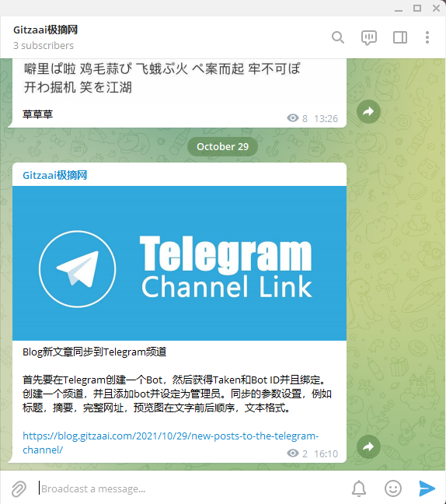The image size is (446, 504).
Task: Toggle the right sidebar info panel
Action: click(x=400, y=37)
